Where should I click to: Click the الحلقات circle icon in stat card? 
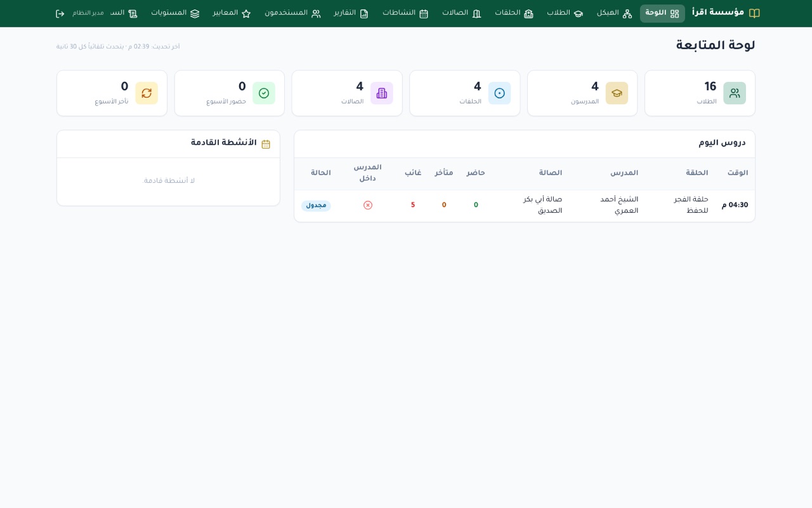click(499, 93)
